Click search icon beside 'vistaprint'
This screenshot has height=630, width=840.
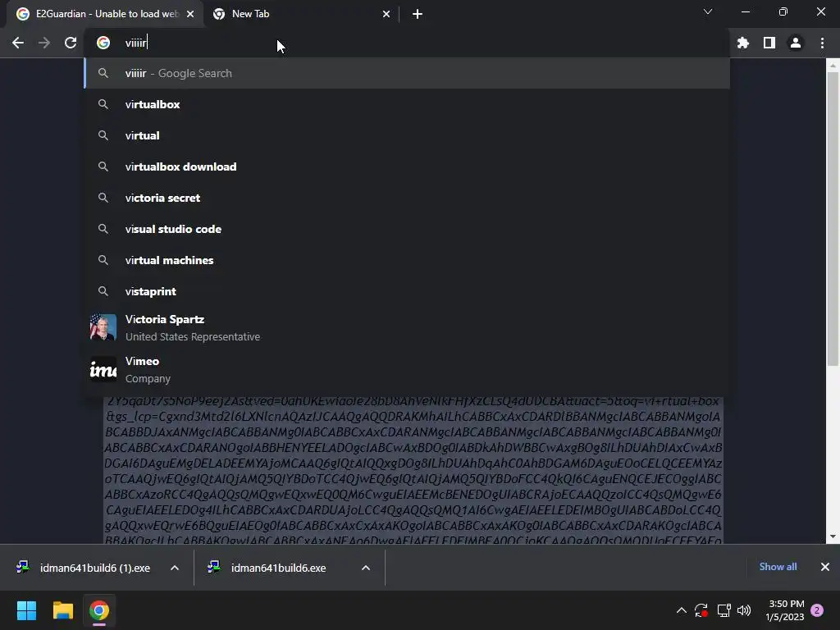pyautogui.click(x=103, y=291)
